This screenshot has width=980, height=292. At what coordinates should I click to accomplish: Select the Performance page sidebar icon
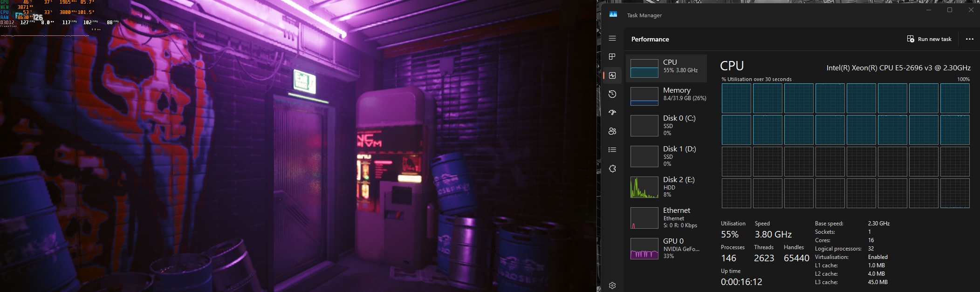pyautogui.click(x=612, y=75)
